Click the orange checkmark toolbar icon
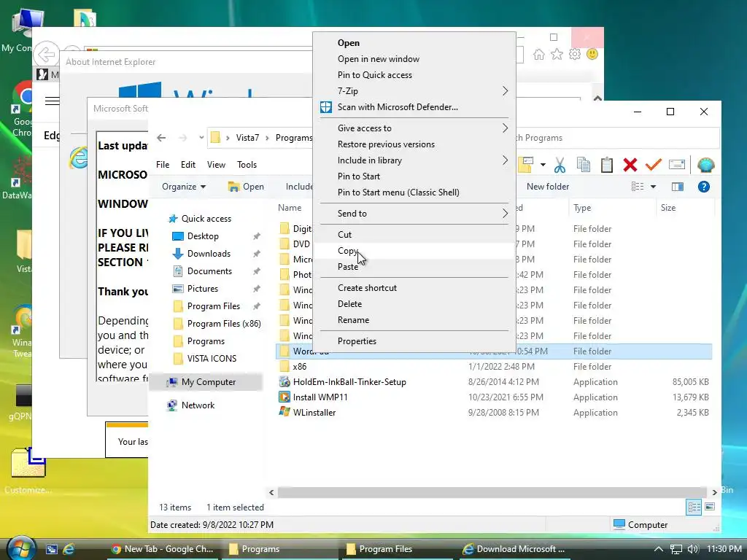 pos(653,165)
